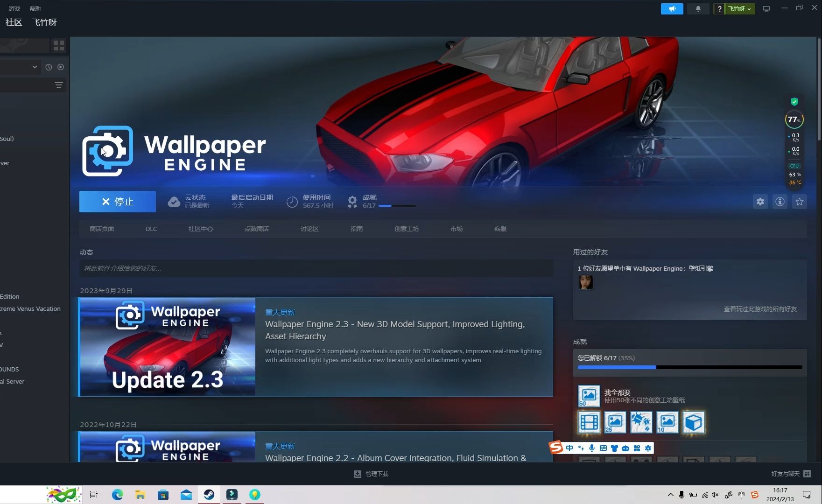Open the 点数商店 tab
This screenshot has height=504, width=822.
257,229
